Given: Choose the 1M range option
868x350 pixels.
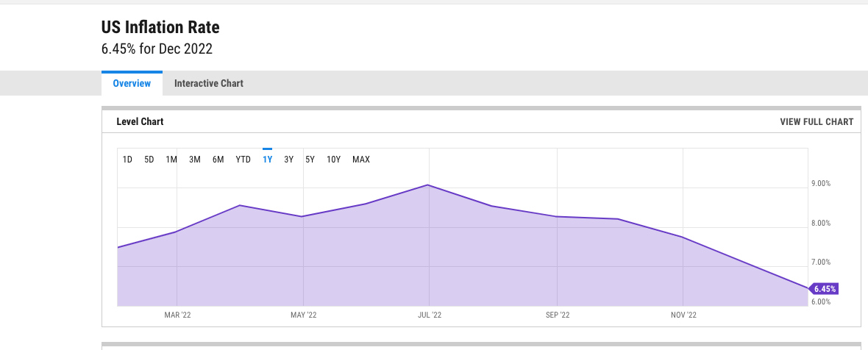Looking at the screenshot, I should (x=171, y=160).
